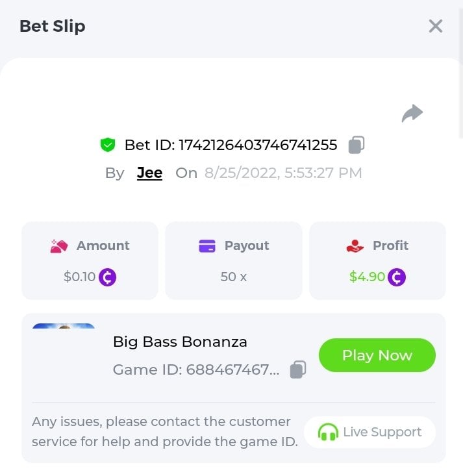Copy the Bet ID number
Viewport: 463px width, 476px height.
(x=357, y=145)
